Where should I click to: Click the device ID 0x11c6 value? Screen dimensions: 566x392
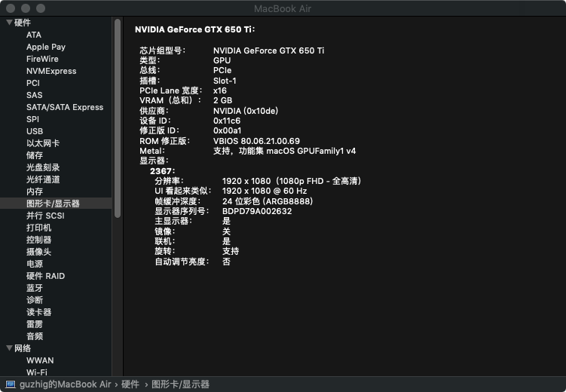[x=227, y=121]
